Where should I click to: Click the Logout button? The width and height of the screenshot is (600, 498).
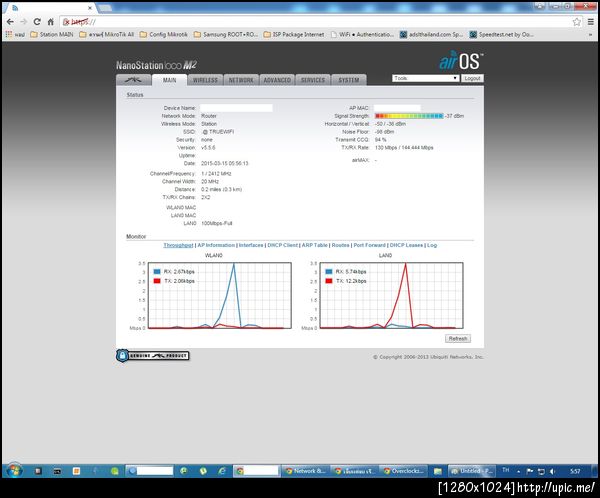click(472, 78)
